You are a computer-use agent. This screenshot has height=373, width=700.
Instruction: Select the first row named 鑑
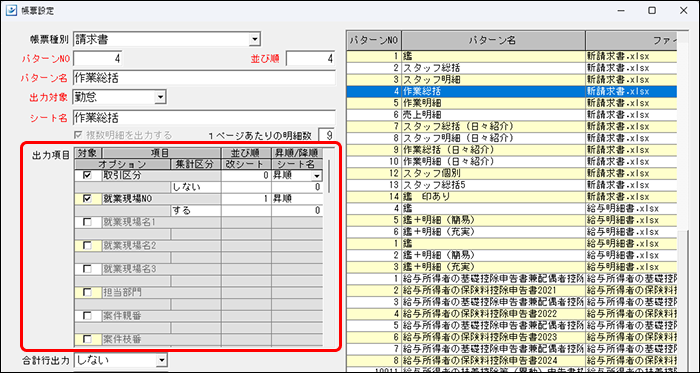coord(512,56)
